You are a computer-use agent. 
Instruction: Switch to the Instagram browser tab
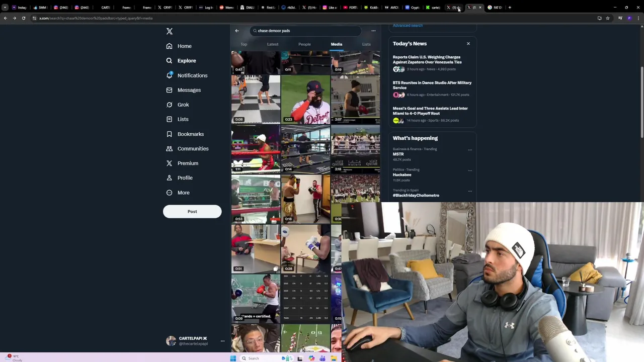click(20, 8)
